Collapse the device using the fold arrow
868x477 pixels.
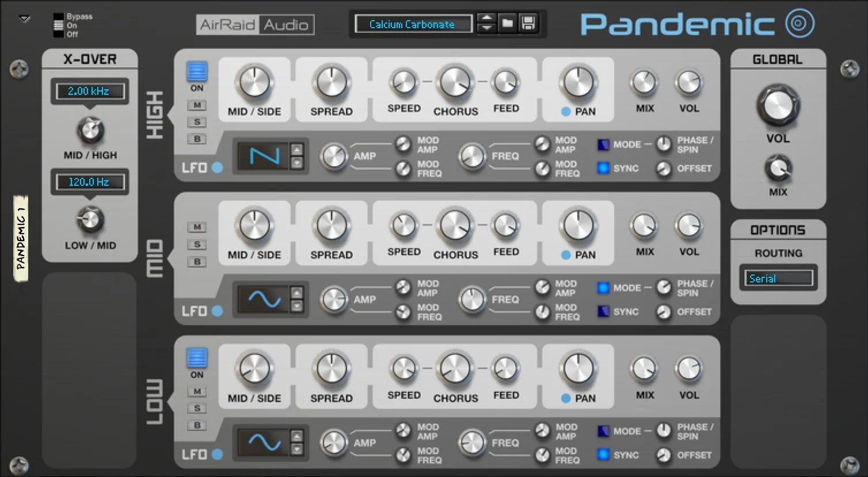tap(24, 19)
